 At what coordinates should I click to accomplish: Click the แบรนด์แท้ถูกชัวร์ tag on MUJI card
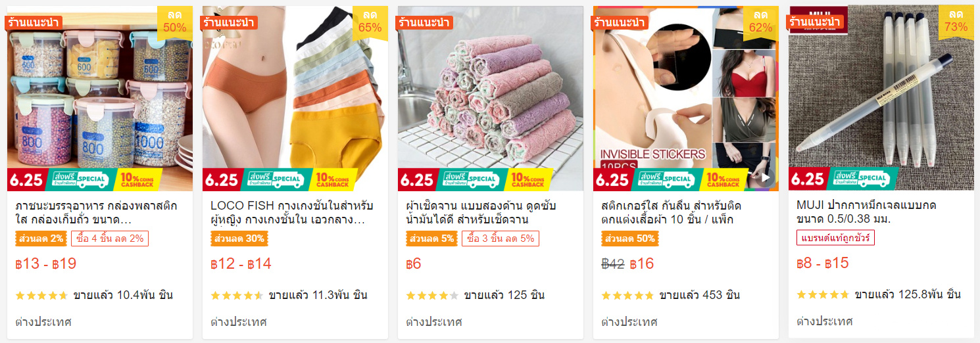click(x=835, y=238)
